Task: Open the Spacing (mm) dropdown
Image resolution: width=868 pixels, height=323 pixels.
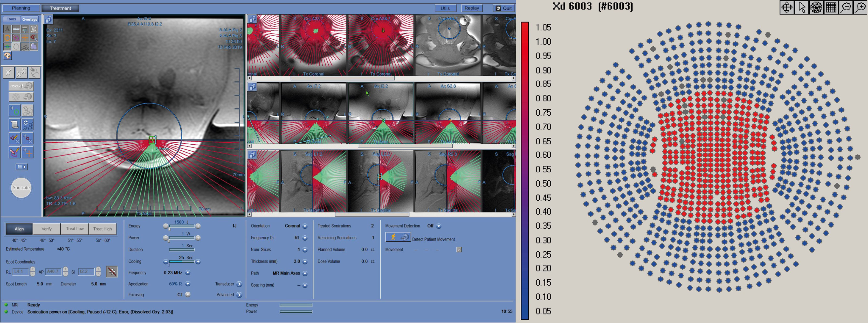Action: coord(305,286)
